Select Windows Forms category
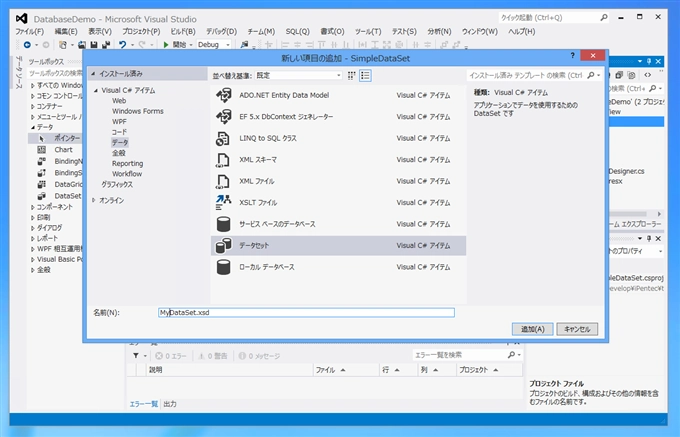 [137, 111]
